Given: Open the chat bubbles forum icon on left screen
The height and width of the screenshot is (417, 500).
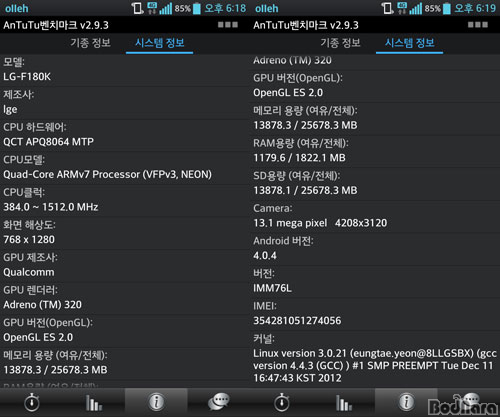Looking at the screenshot, I should point(219,401).
